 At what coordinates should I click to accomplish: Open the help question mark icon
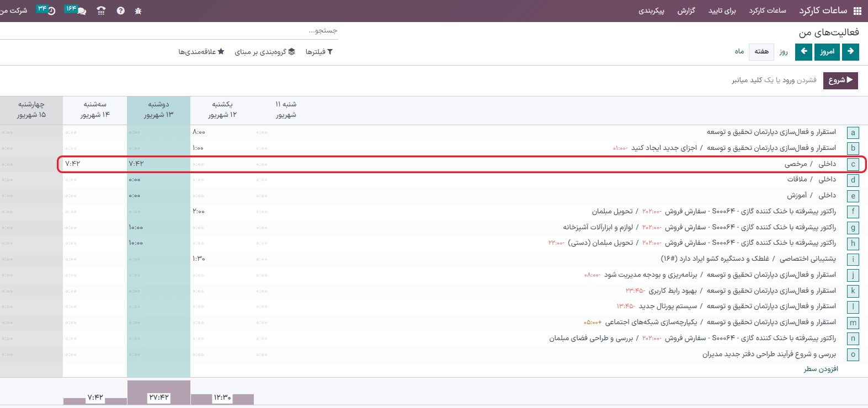(x=120, y=10)
